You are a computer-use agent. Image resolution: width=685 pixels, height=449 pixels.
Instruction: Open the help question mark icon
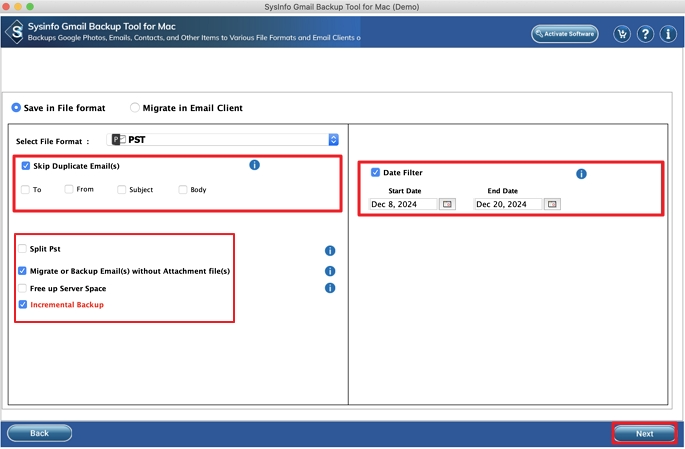(645, 34)
